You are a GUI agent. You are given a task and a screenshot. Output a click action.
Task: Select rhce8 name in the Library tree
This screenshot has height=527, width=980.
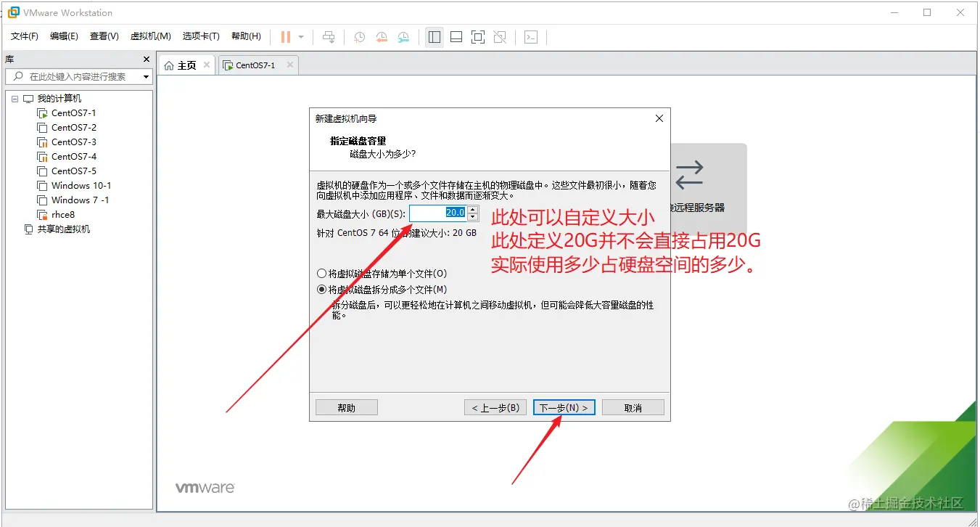(63, 215)
